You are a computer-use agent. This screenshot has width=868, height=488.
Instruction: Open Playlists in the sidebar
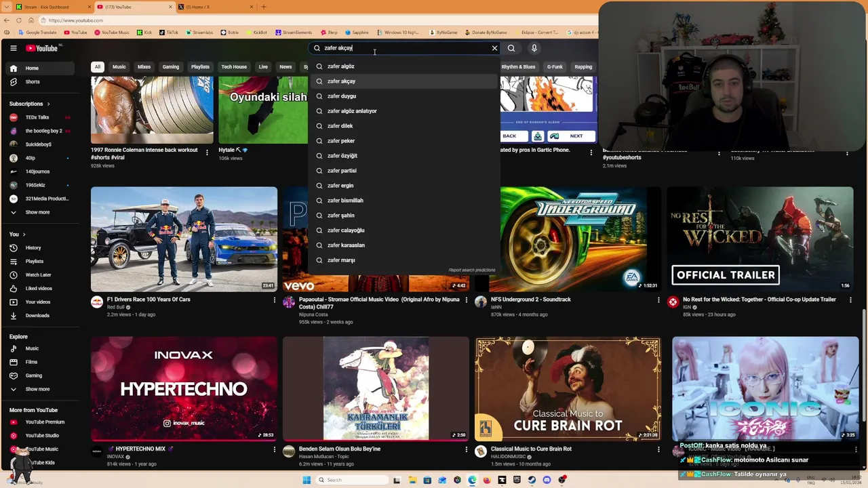tap(39, 262)
